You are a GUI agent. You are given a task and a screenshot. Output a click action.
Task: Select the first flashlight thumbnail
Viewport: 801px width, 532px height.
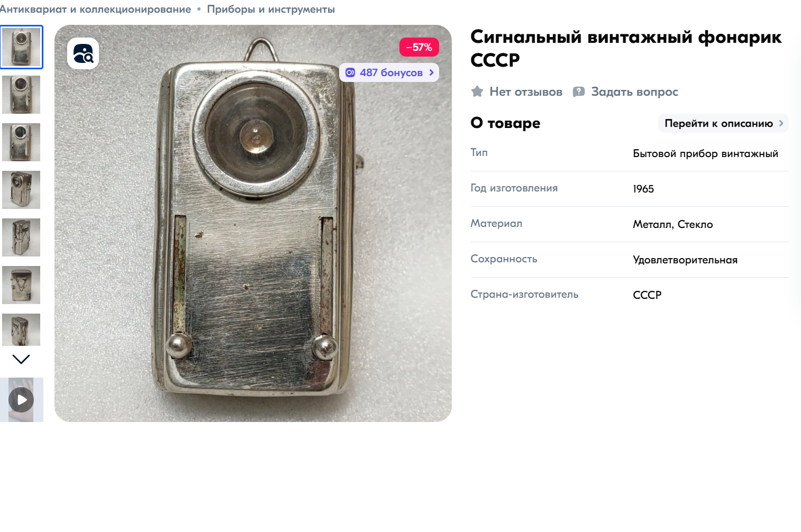pyautogui.click(x=21, y=47)
